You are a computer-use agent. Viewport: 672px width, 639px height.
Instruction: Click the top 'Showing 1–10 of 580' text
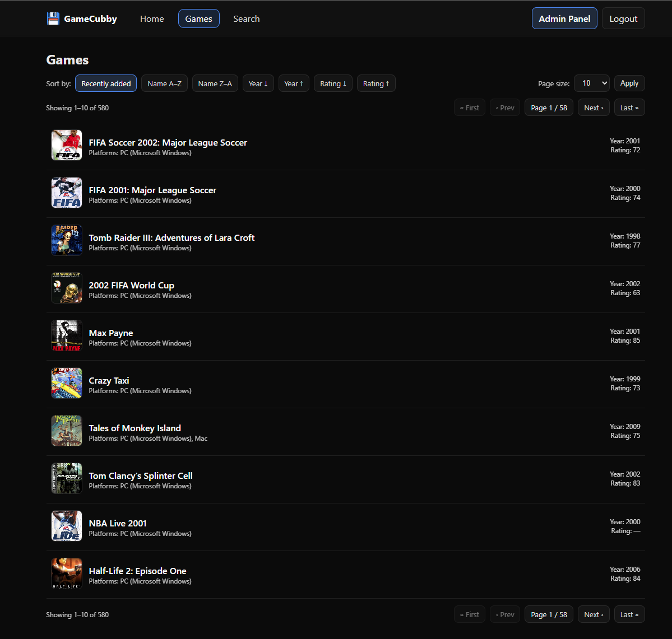click(x=77, y=108)
